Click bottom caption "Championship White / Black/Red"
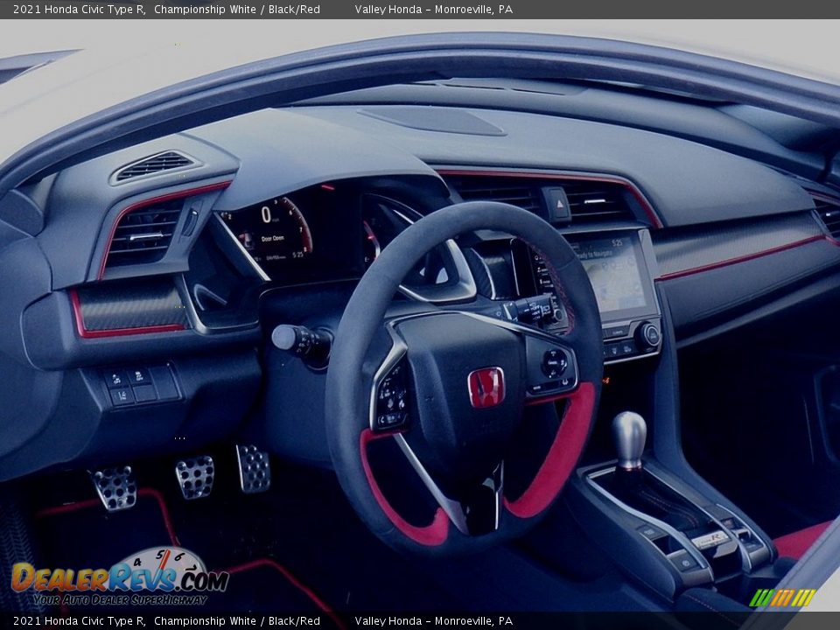Viewport: 840px width, 630px height. coord(237,621)
